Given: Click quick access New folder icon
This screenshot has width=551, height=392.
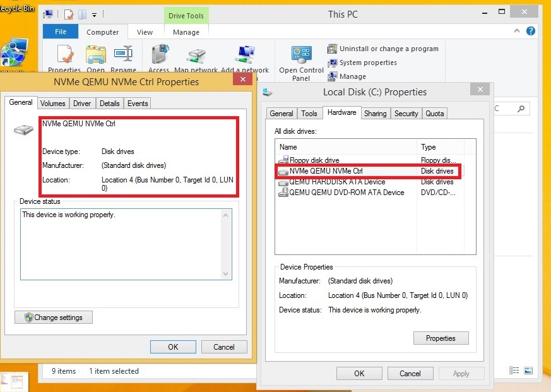Looking at the screenshot, I should [82, 15].
